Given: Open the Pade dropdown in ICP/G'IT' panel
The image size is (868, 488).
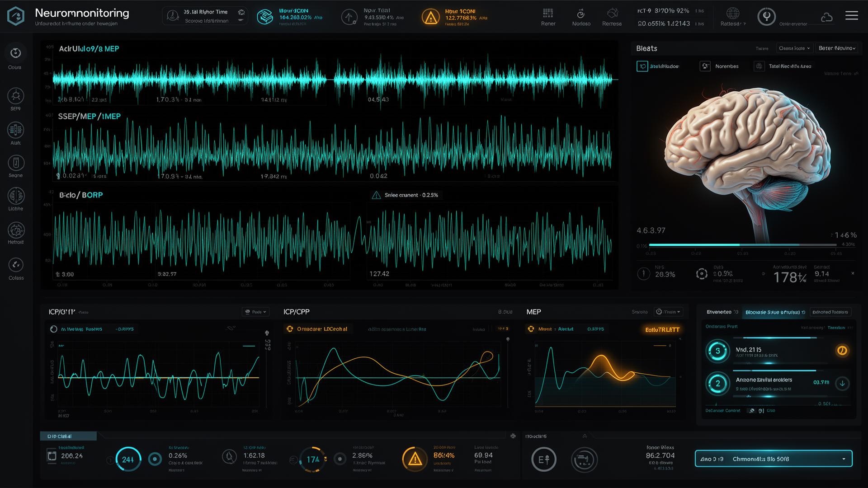Looking at the screenshot, I should pos(256,312).
